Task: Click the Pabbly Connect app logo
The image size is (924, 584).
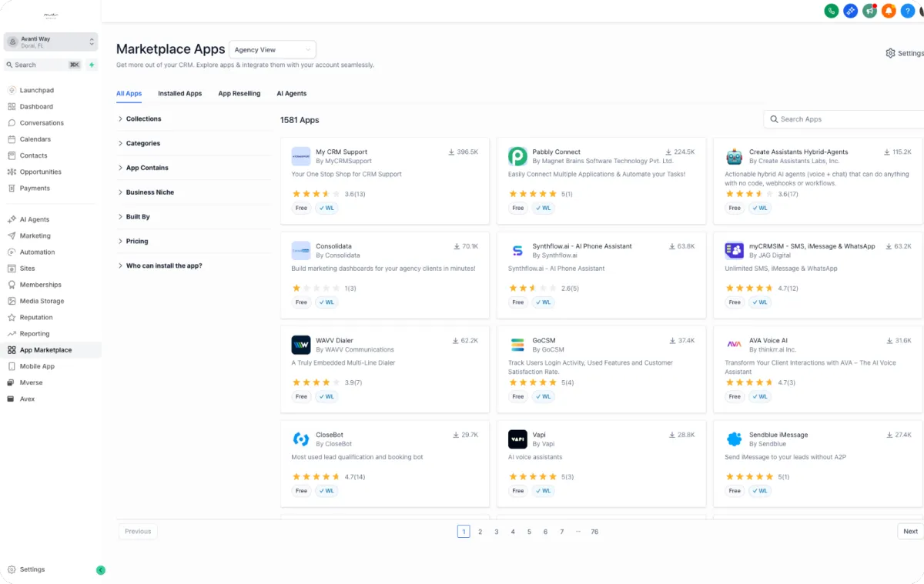Action: (517, 156)
